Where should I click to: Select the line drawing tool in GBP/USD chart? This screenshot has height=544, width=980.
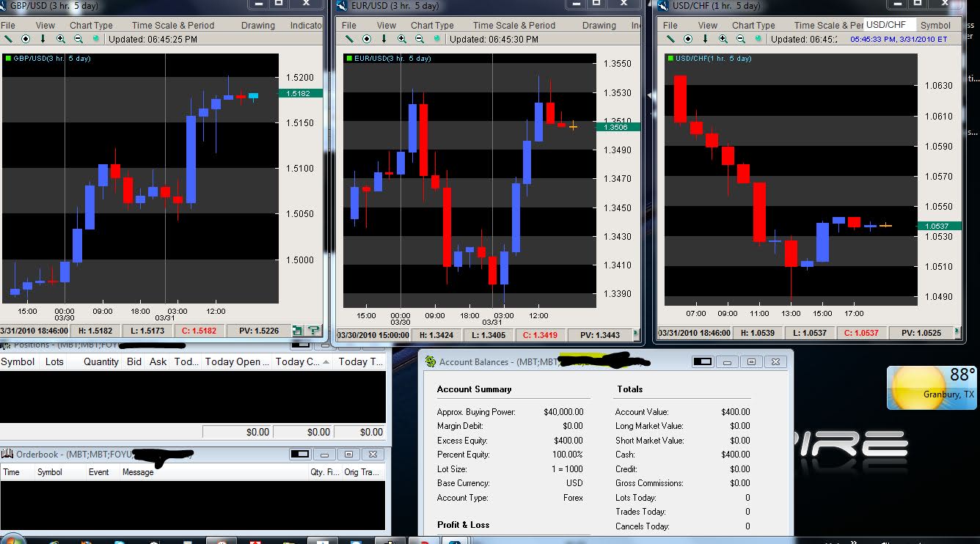tap(9, 39)
